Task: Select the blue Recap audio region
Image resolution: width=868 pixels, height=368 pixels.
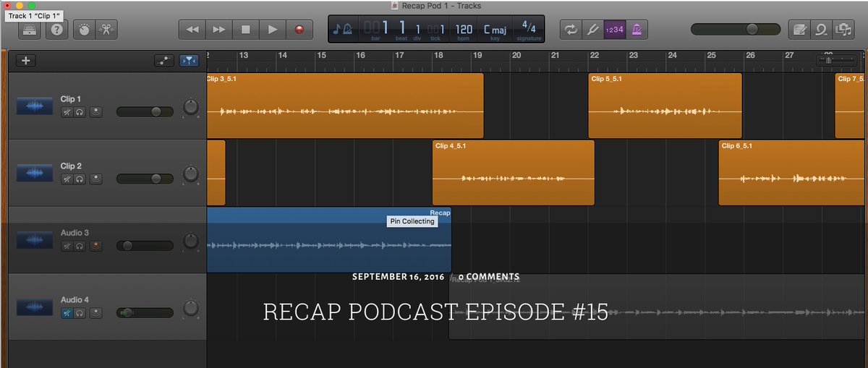Action: [x=329, y=240]
